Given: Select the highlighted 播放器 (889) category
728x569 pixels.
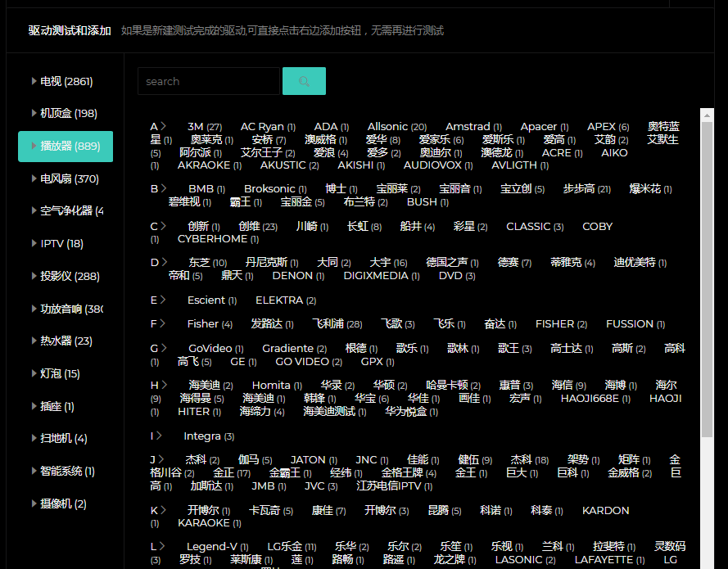Looking at the screenshot, I should (x=66, y=147).
